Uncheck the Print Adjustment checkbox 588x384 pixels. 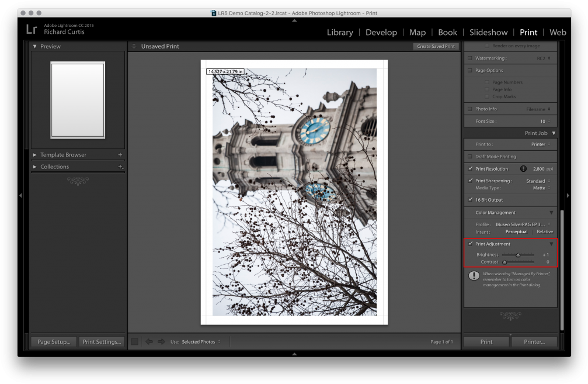[x=470, y=244]
